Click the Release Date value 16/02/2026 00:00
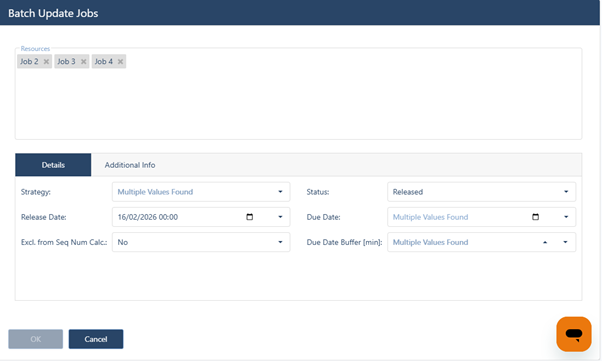Screen dimensions: 602x361 148,217
